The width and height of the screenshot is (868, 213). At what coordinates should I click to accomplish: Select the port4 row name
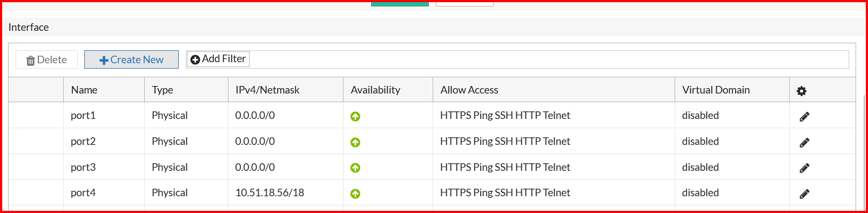point(83,192)
